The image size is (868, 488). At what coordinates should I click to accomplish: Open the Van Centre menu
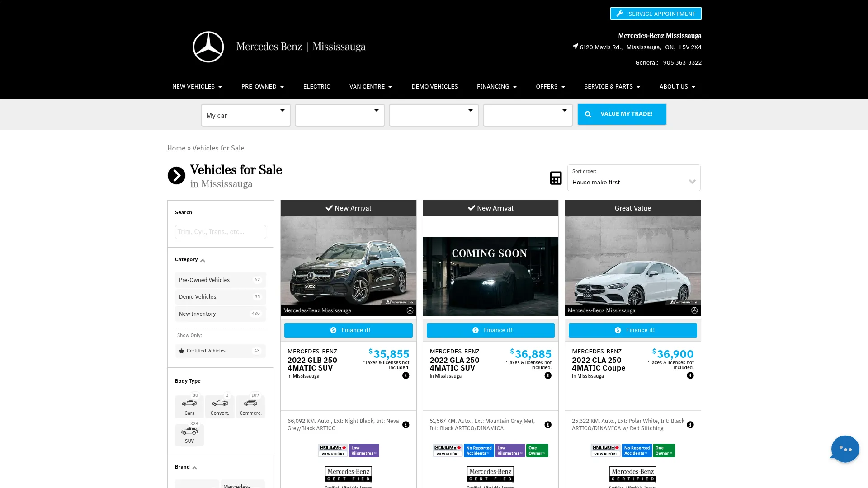[371, 87]
